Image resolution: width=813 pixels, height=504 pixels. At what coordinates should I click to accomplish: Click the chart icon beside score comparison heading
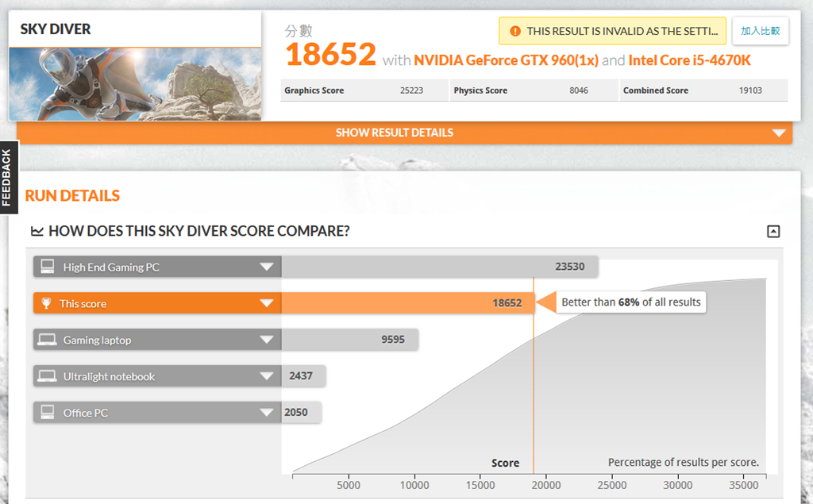pos(37,231)
